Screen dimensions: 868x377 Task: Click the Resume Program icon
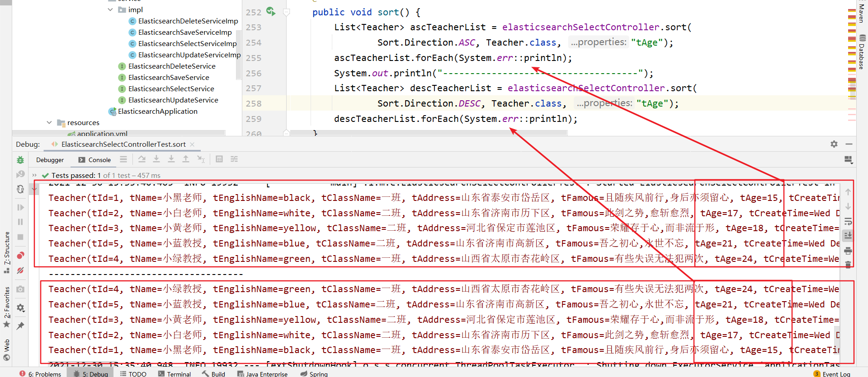(x=20, y=207)
